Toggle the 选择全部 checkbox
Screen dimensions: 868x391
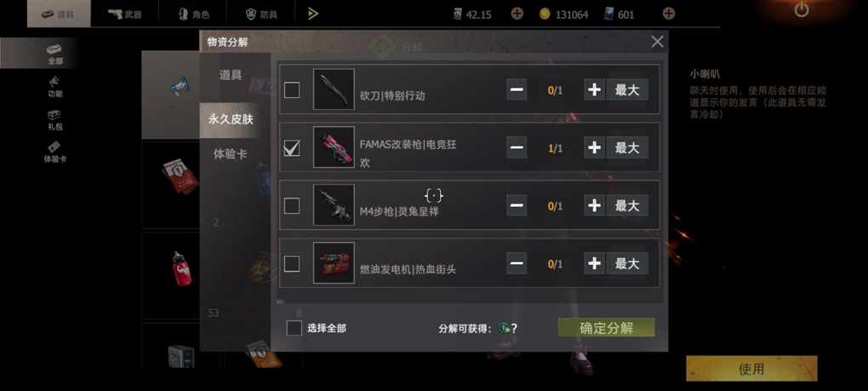coord(294,328)
